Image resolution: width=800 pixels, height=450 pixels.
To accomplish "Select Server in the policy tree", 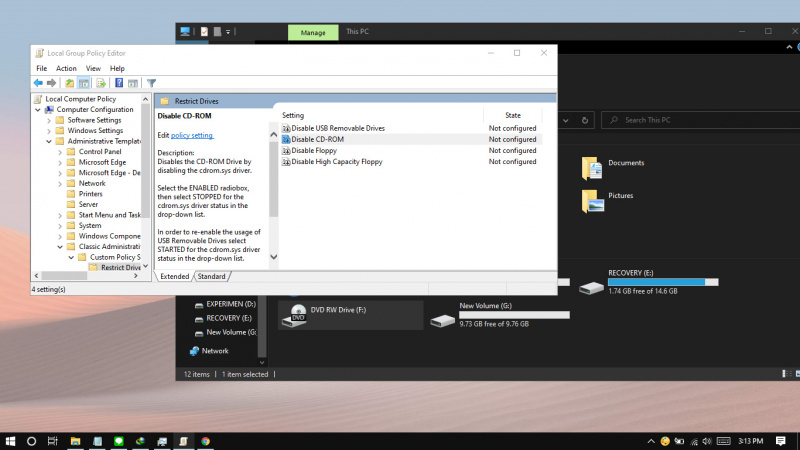I will point(88,205).
